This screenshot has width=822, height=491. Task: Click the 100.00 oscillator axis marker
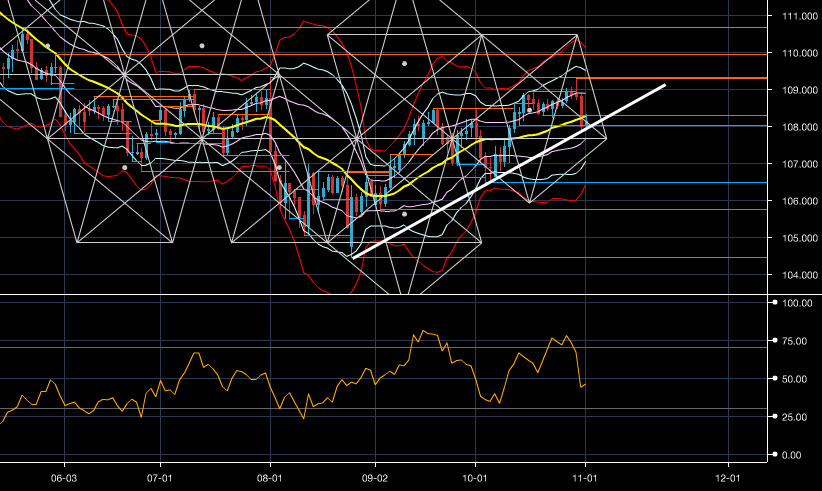795,302
